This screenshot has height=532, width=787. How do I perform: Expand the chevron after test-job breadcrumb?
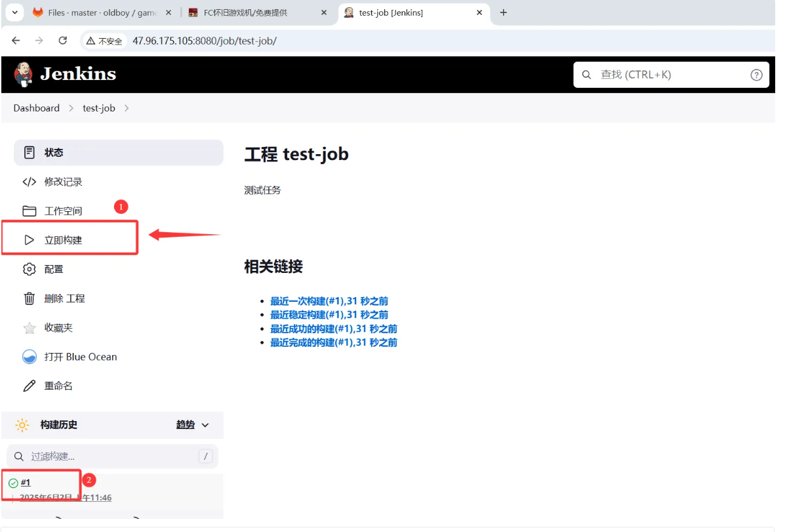[x=127, y=108]
